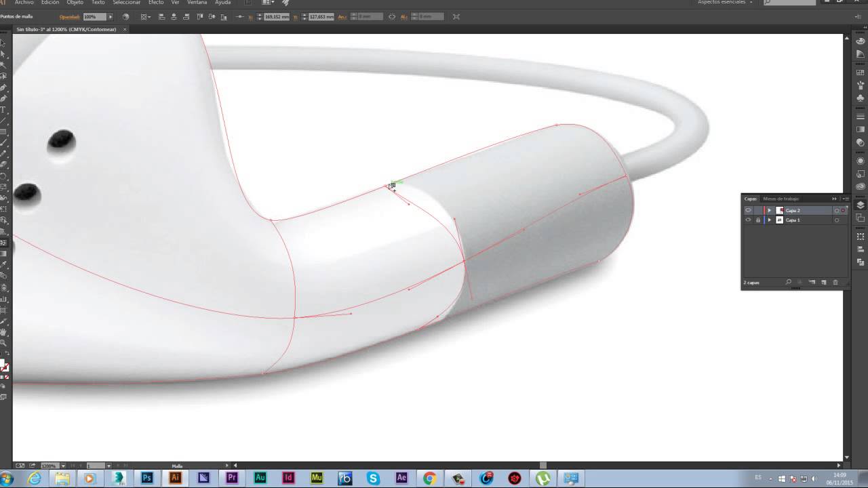868x488 pixels.
Task: Toggle the empty lock slot of Capa 2
Action: pyautogui.click(x=758, y=211)
